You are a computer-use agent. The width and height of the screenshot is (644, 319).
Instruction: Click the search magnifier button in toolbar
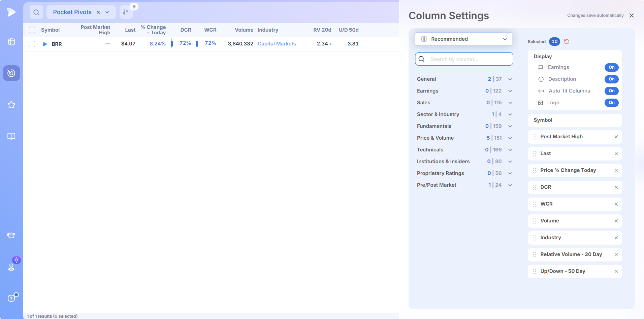coord(36,12)
